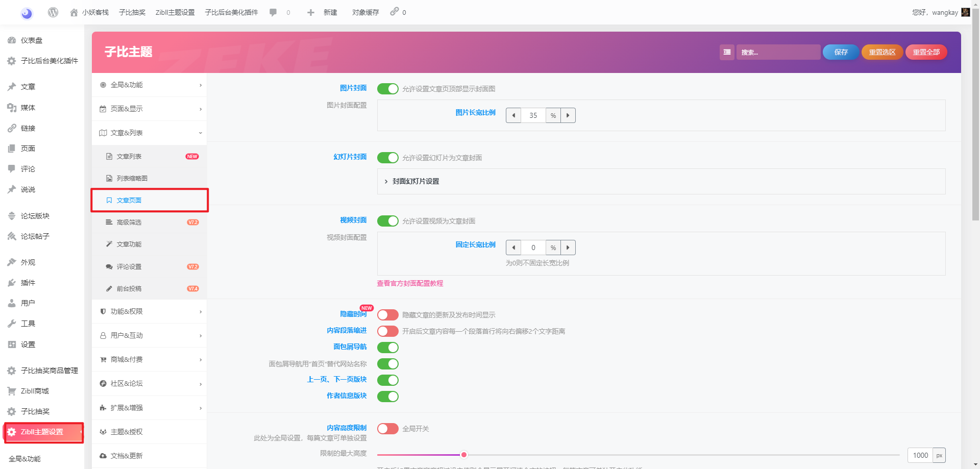
Task: Open the 文章功能 submenu item
Action: 150,244
